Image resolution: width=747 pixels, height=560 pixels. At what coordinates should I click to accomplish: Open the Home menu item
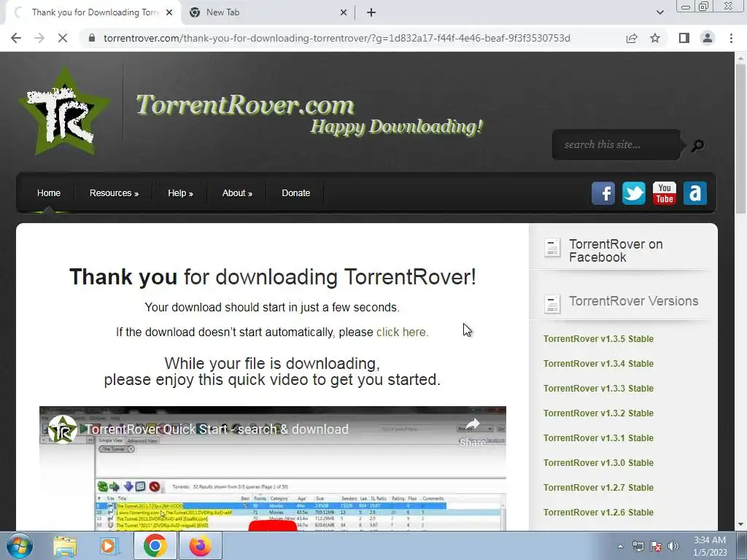49,192
